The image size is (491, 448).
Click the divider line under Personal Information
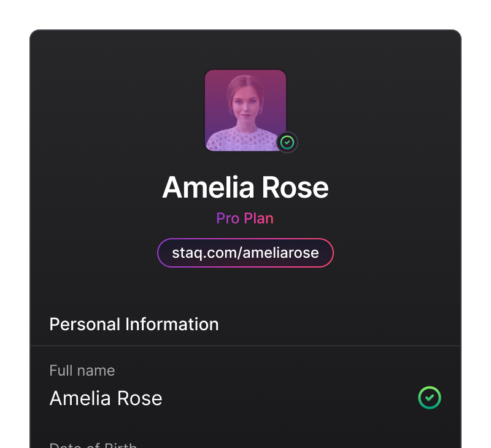tap(245, 346)
